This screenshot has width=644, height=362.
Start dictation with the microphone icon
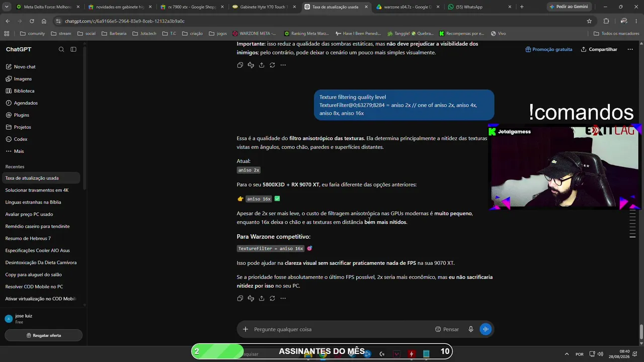[471, 329]
